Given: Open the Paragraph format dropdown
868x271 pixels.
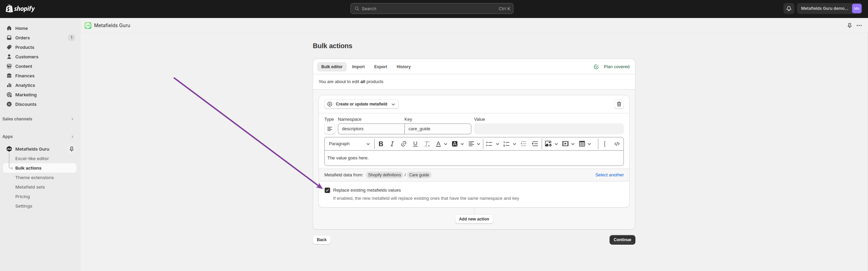Looking at the screenshot, I should [349, 144].
